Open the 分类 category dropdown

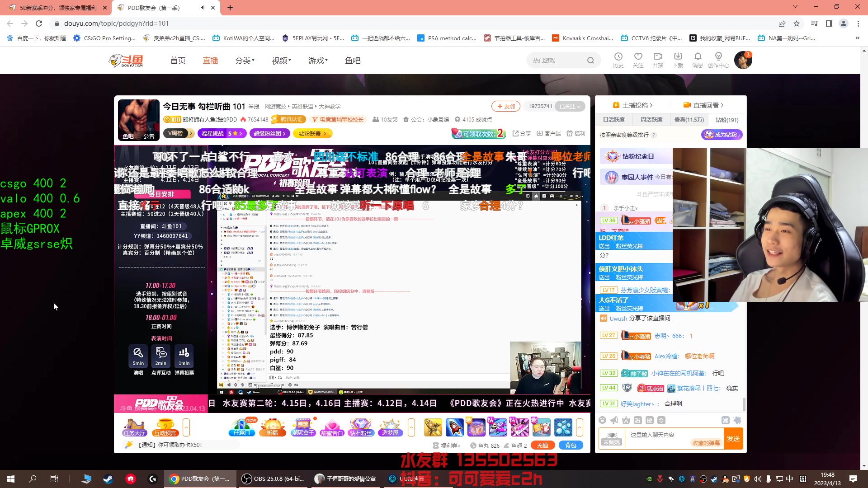click(245, 60)
